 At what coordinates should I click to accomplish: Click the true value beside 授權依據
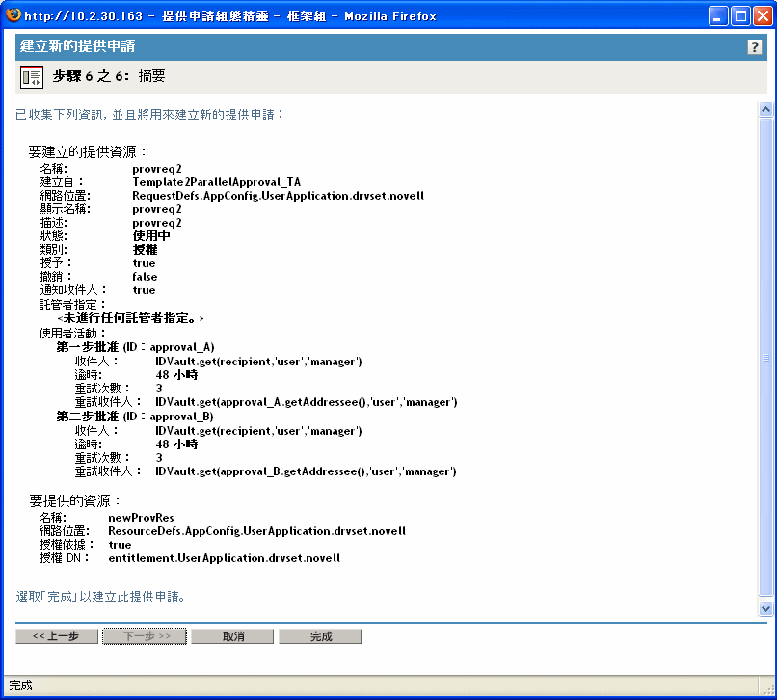point(120,545)
